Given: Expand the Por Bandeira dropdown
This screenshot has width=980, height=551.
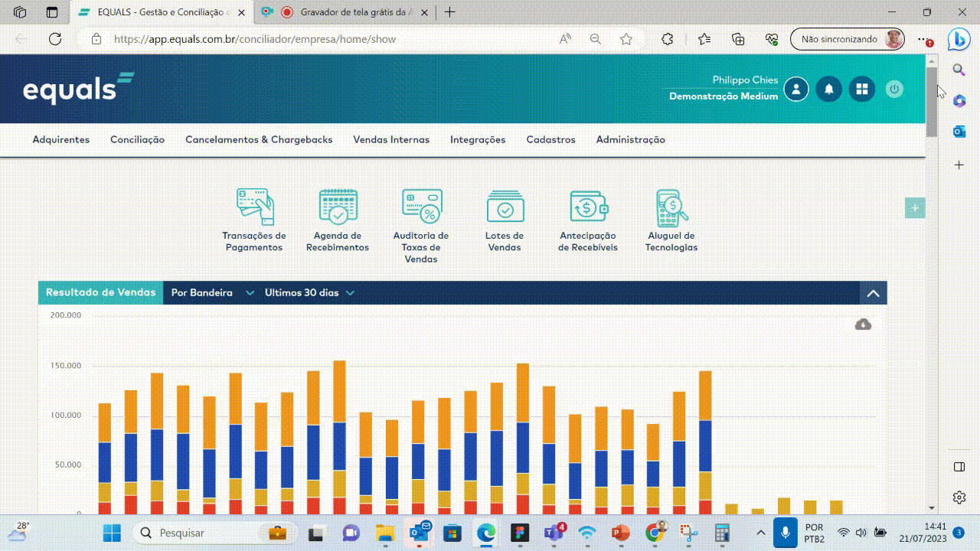Looking at the screenshot, I should [x=212, y=293].
